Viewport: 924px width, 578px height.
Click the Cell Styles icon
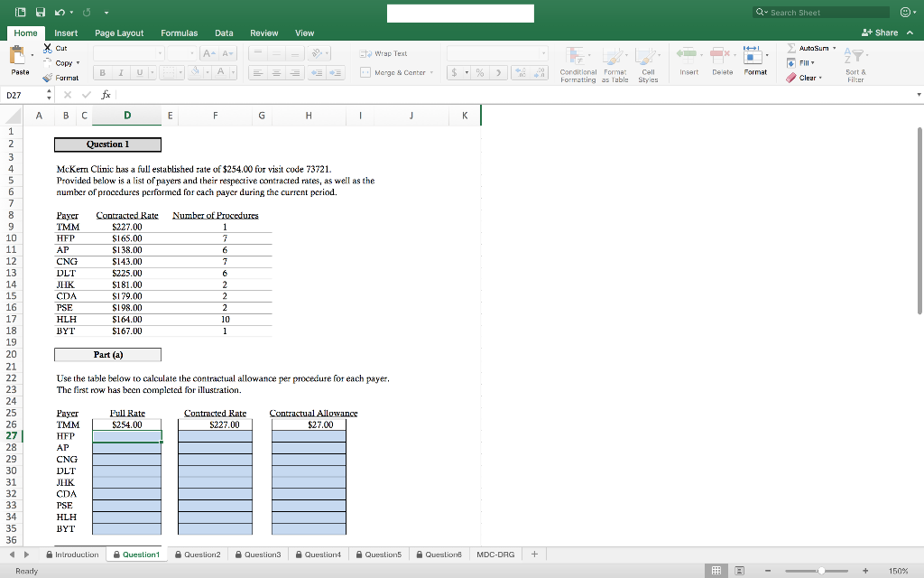click(x=647, y=63)
